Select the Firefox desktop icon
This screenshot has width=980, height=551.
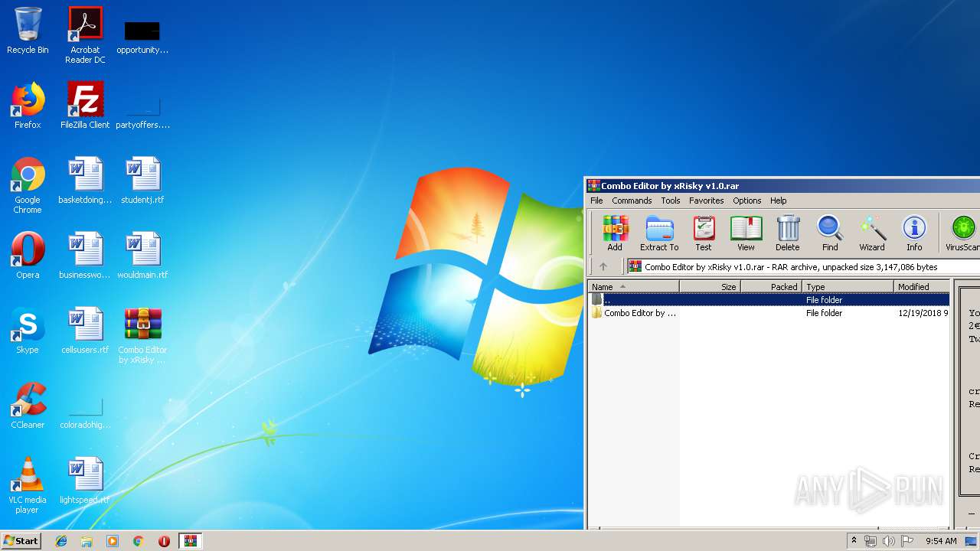tap(28, 106)
